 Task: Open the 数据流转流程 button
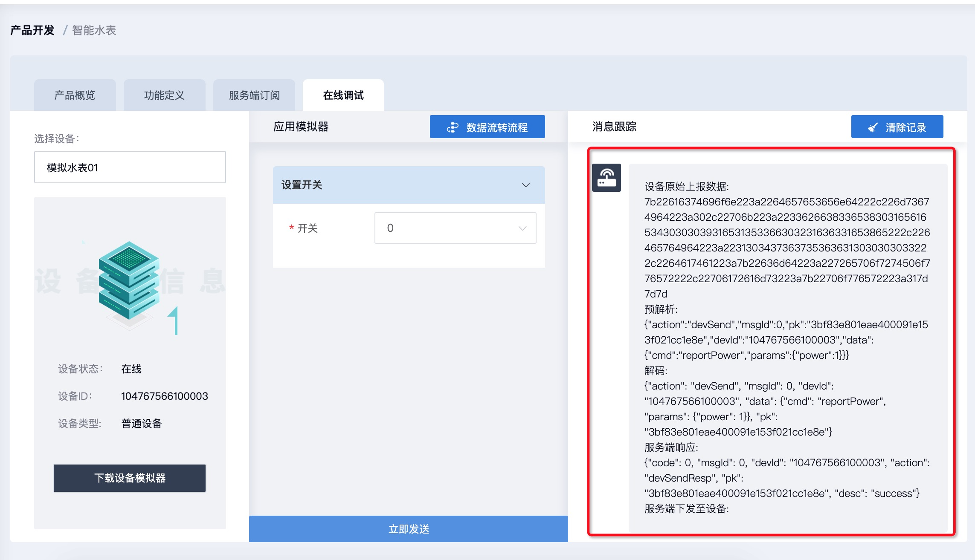point(487,127)
